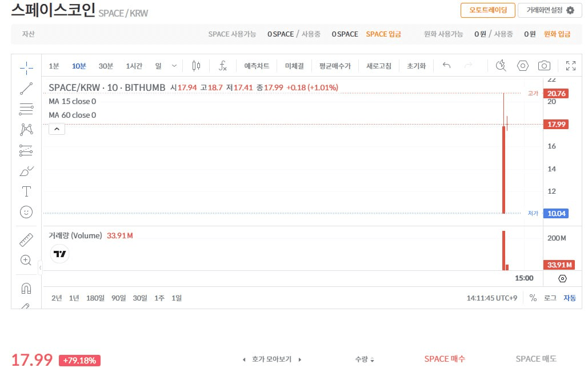Open time axis settings hexagon icon
The width and height of the screenshot is (588, 368).
[x=562, y=278]
